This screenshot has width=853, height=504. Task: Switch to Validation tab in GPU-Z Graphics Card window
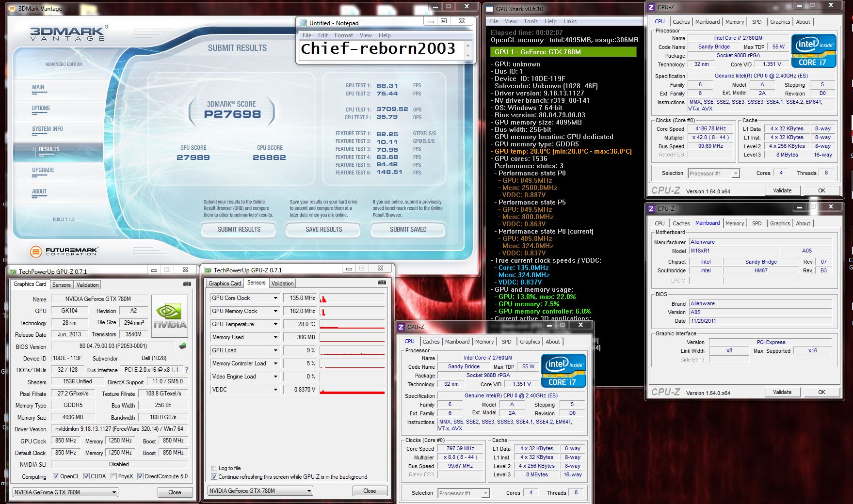tap(88, 285)
